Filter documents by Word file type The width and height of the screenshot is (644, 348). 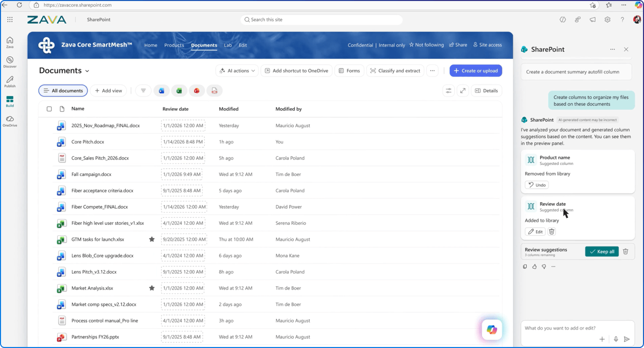coord(162,91)
